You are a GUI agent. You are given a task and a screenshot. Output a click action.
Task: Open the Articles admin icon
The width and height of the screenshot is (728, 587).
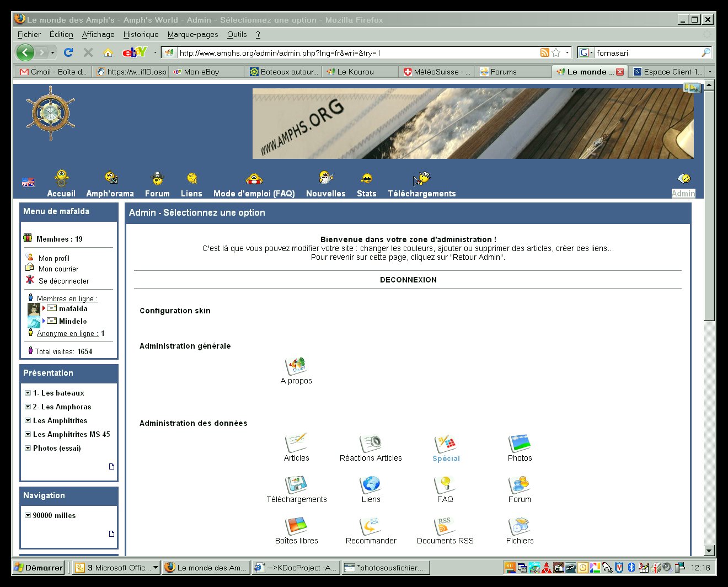click(296, 444)
